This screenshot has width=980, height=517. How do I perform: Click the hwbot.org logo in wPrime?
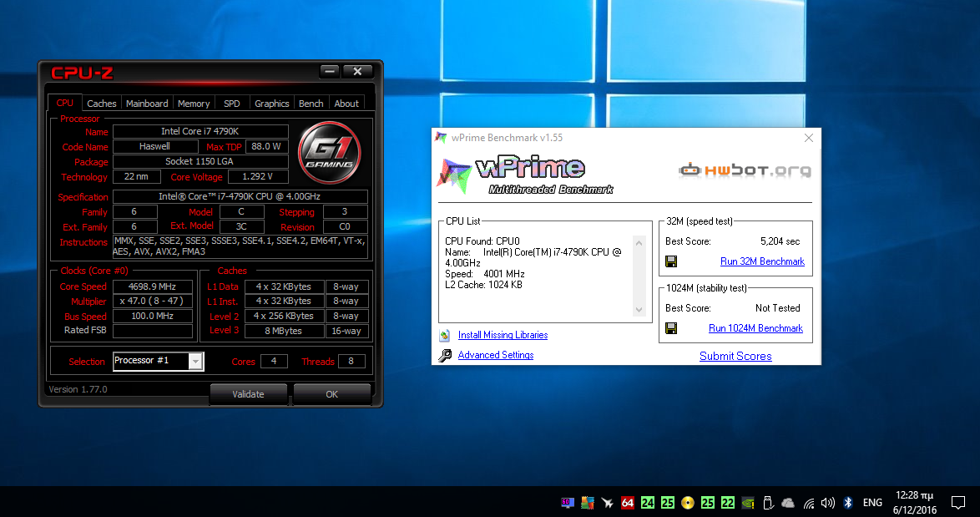745,170
